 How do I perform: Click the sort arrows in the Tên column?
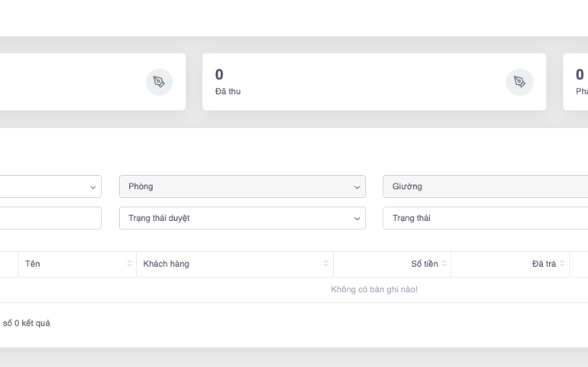point(129,264)
